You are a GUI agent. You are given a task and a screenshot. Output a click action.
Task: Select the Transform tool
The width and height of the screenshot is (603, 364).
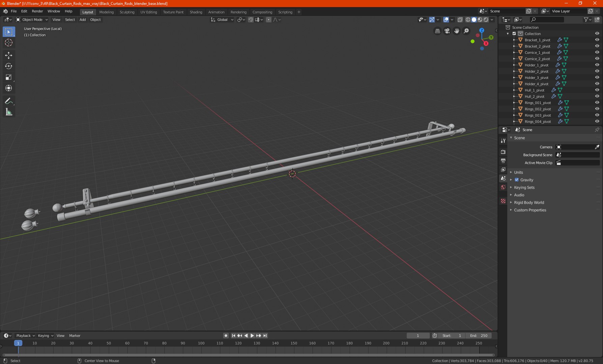[x=9, y=88]
